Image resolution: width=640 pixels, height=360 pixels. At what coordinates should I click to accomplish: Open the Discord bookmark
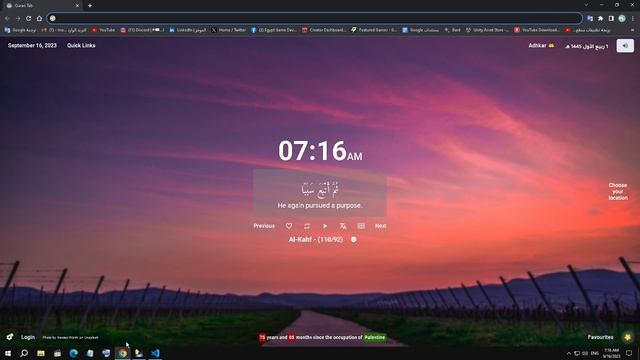coord(142,30)
